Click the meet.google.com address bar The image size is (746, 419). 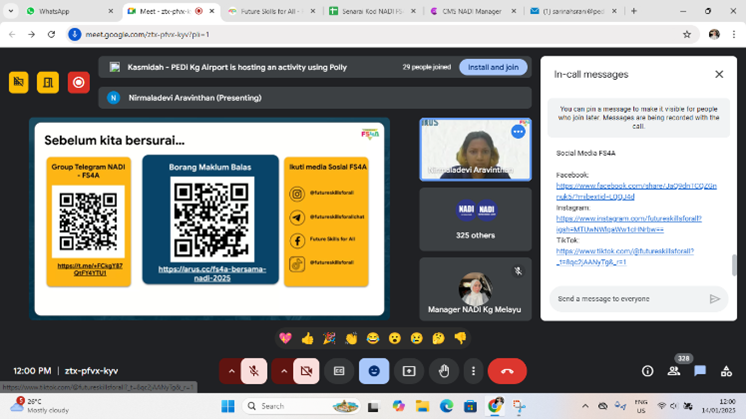pos(381,34)
